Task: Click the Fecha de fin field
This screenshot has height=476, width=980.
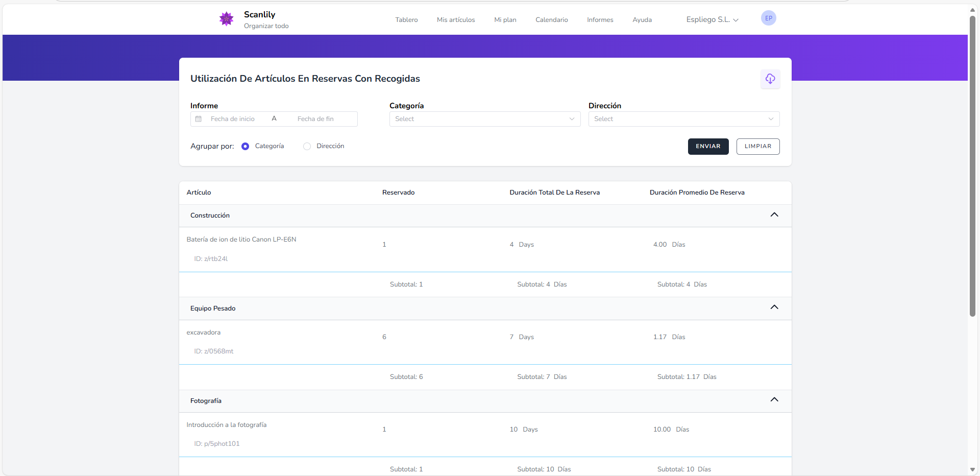Action: pyautogui.click(x=322, y=119)
